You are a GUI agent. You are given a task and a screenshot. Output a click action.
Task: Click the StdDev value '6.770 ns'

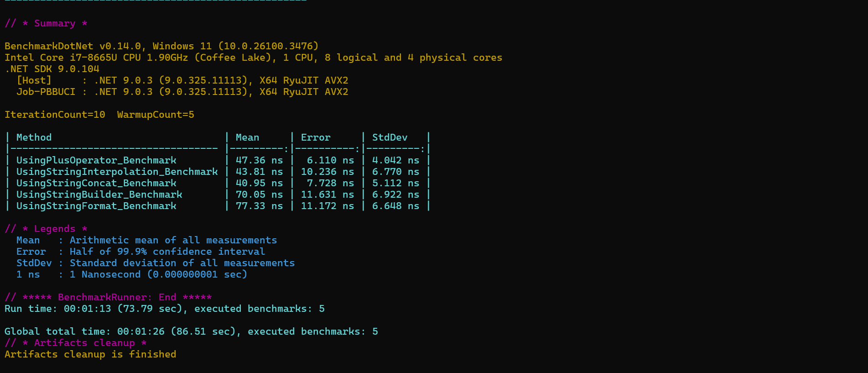click(395, 172)
